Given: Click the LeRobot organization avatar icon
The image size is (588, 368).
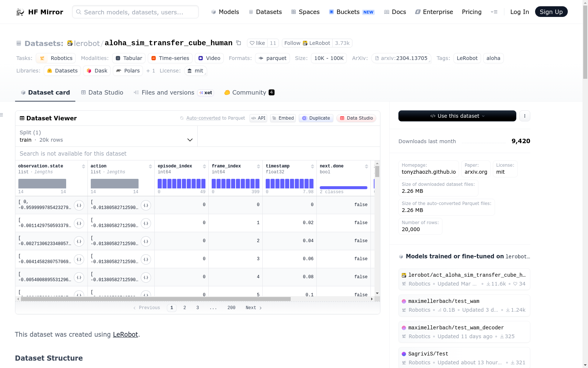Looking at the screenshot, I should [70, 43].
